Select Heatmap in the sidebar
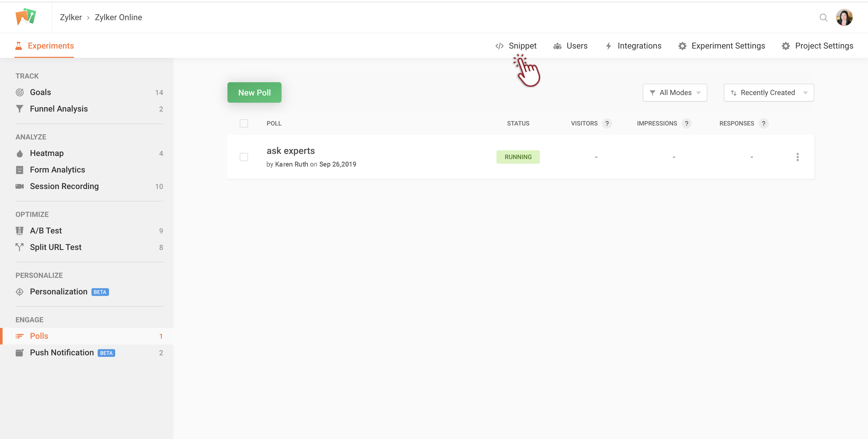 (47, 153)
